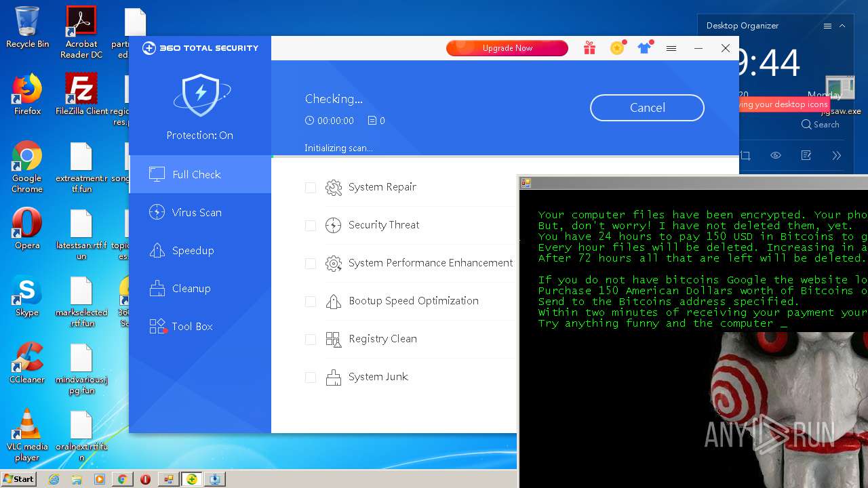Open Internet Explorer from the taskbar
The width and height of the screenshot is (868, 488).
tap(54, 479)
